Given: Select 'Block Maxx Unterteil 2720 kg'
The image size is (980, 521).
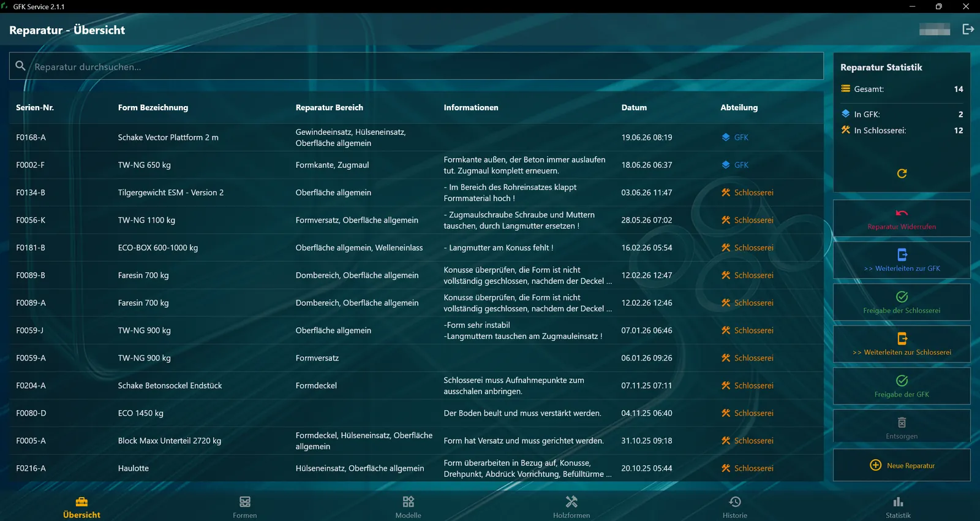Looking at the screenshot, I should [x=170, y=441].
